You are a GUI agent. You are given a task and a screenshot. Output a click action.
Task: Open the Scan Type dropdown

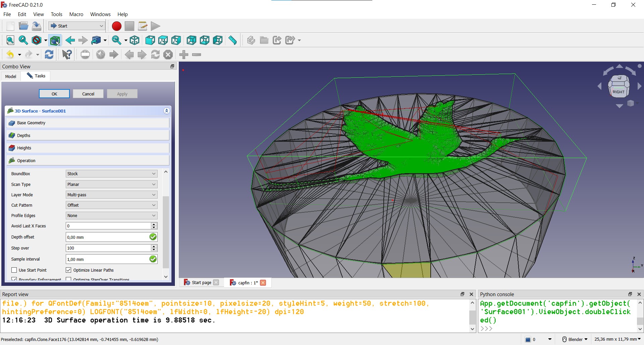(x=111, y=184)
